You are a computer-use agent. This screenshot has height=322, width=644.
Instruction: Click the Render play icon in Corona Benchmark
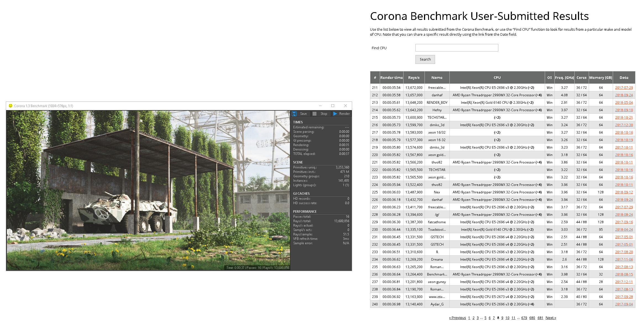(x=335, y=114)
